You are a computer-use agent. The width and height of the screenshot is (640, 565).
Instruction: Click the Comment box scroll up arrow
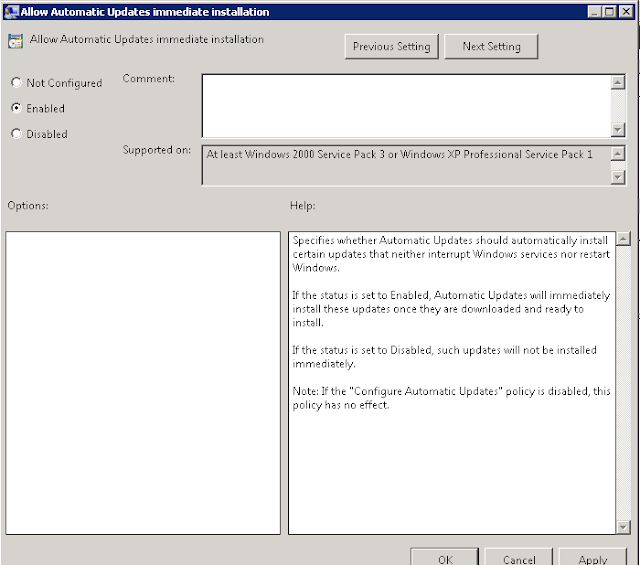coord(618,82)
